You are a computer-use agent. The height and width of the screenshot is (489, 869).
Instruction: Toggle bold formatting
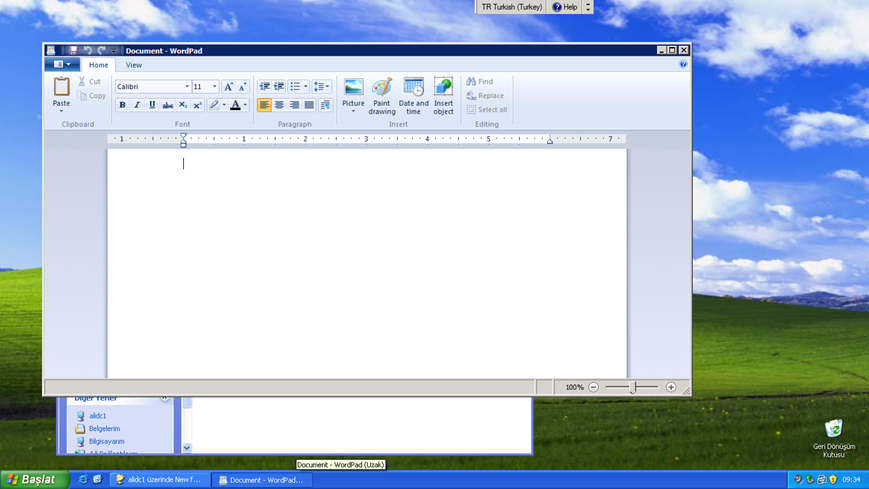122,105
